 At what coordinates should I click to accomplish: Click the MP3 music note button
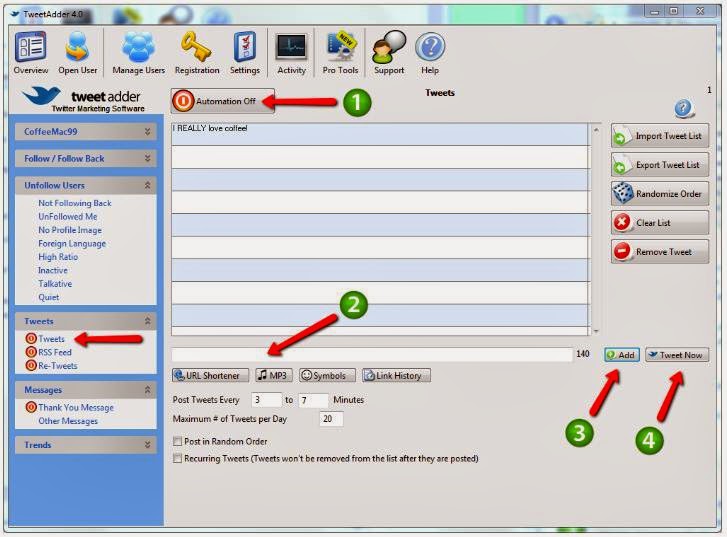274,375
